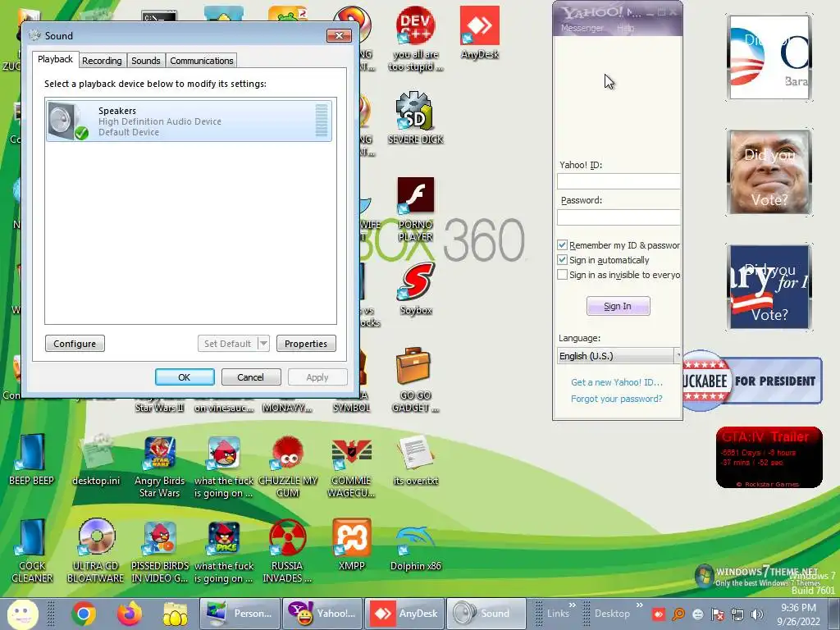This screenshot has height=630, width=840.
Task: Click the GTA:IV Trailer countdown gadget
Action: (769, 458)
